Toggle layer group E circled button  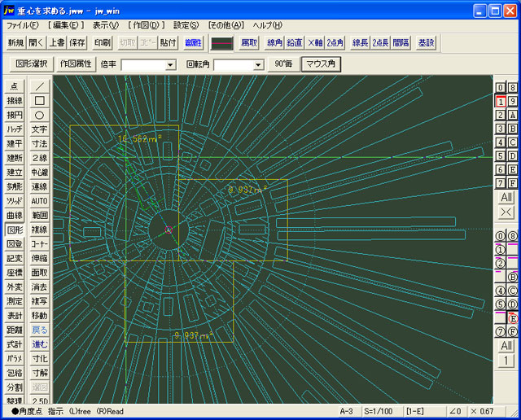(x=513, y=319)
